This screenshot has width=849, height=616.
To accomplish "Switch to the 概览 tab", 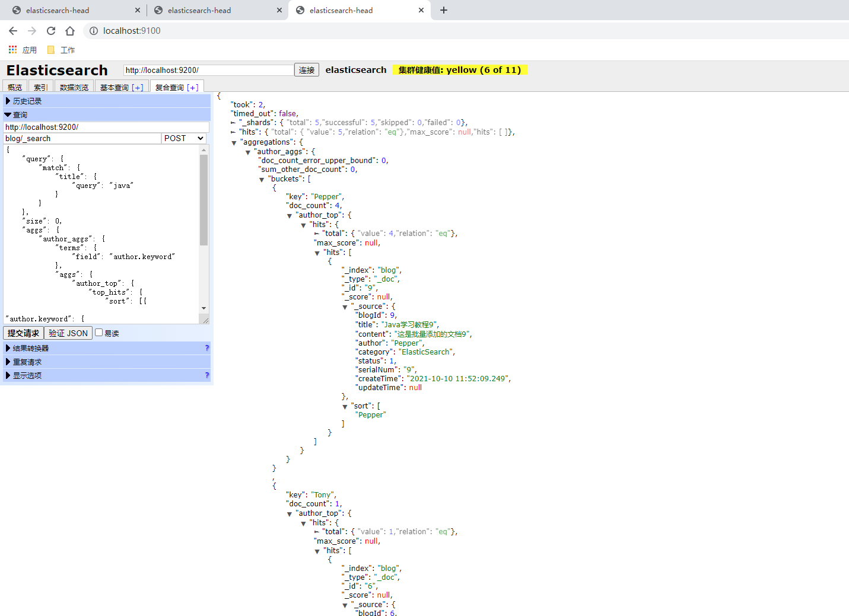I will (14, 87).
